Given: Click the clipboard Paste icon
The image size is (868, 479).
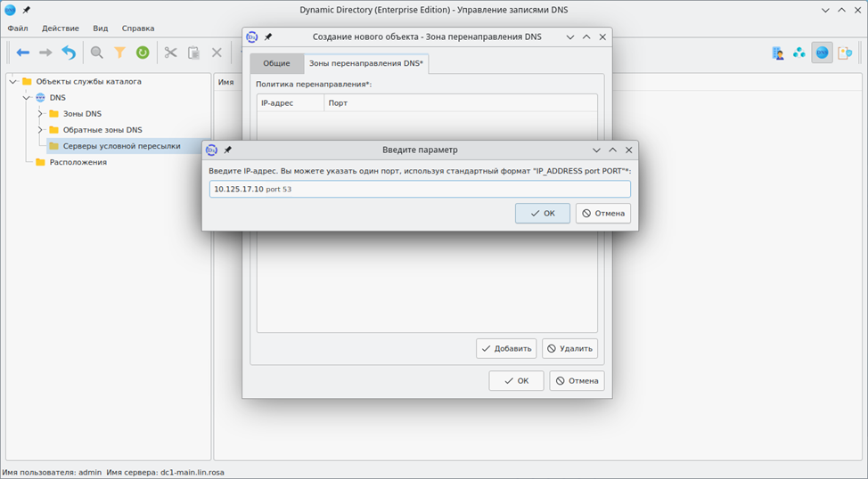Looking at the screenshot, I should click(x=193, y=53).
